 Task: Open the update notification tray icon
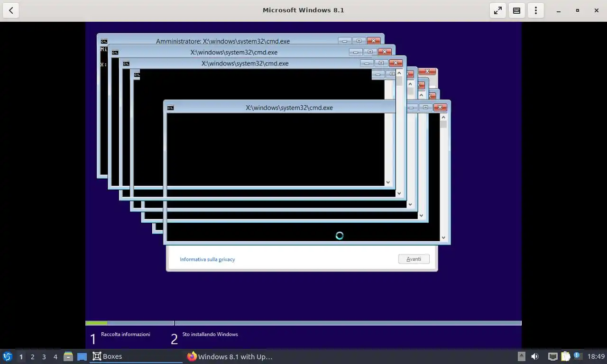coord(577,356)
